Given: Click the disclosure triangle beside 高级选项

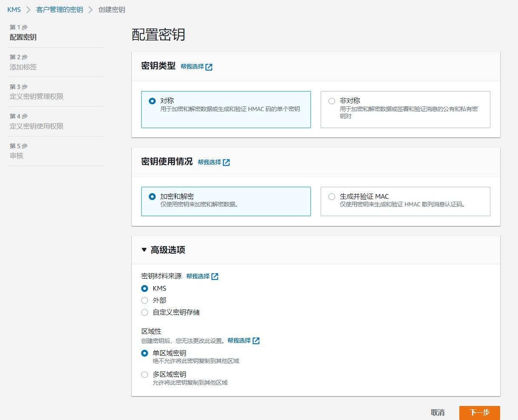Looking at the screenshot, I should [143, 250].
